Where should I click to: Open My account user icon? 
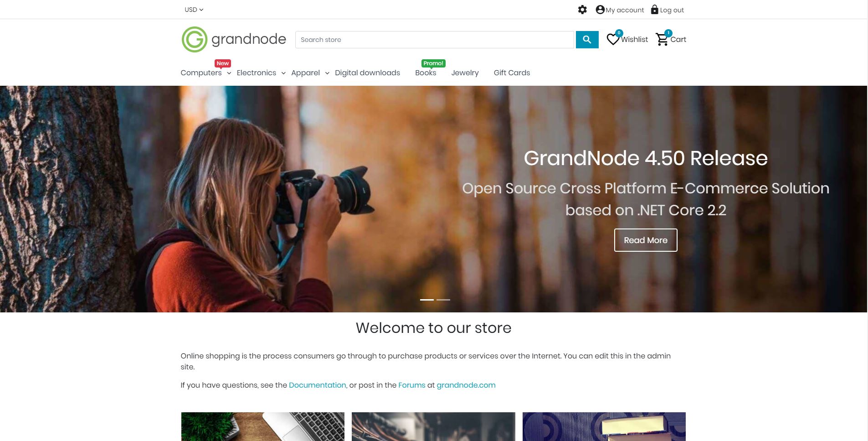pos(600,10)
